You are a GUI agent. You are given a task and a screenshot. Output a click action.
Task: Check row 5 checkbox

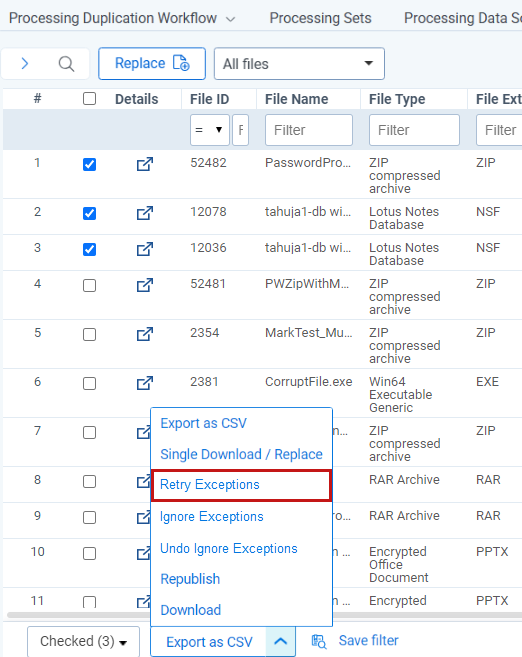(x=89, y=334)
